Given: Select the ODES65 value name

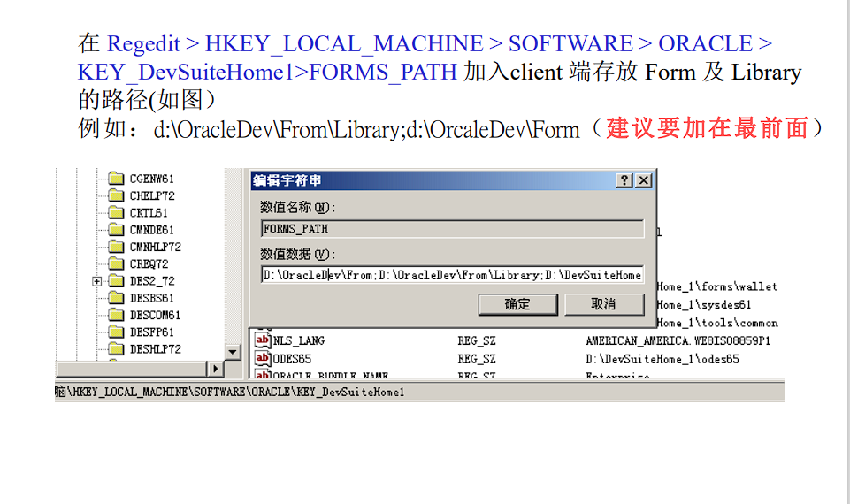Looking at the screenshot, I should (292, 359).
